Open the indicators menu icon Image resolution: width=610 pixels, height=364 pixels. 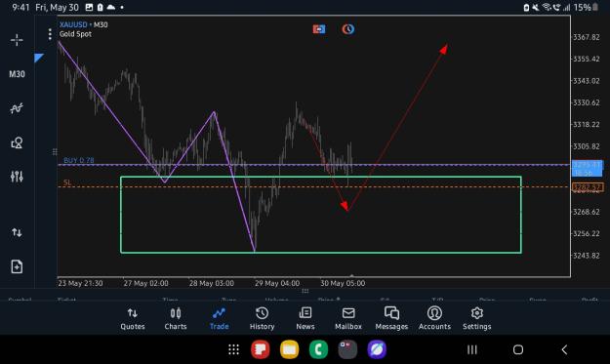(x=17, y=108)
